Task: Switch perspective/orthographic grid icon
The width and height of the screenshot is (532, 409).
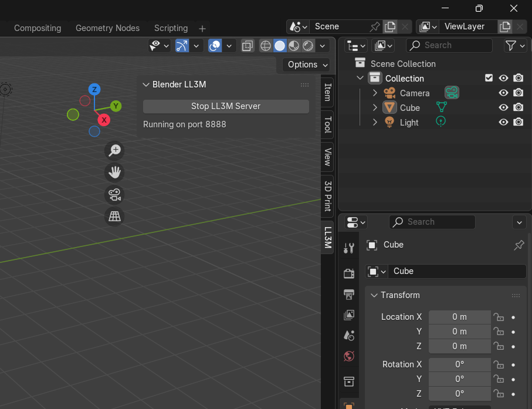Action: click(114, 217)
